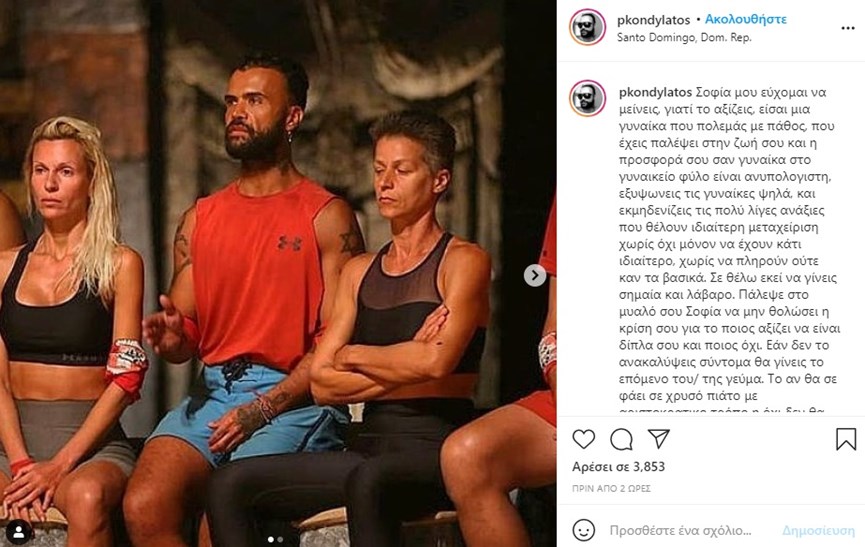Open comments with the speech bubble icon
This screenshot has height=547, width=865.
click(x=621, y=439)
